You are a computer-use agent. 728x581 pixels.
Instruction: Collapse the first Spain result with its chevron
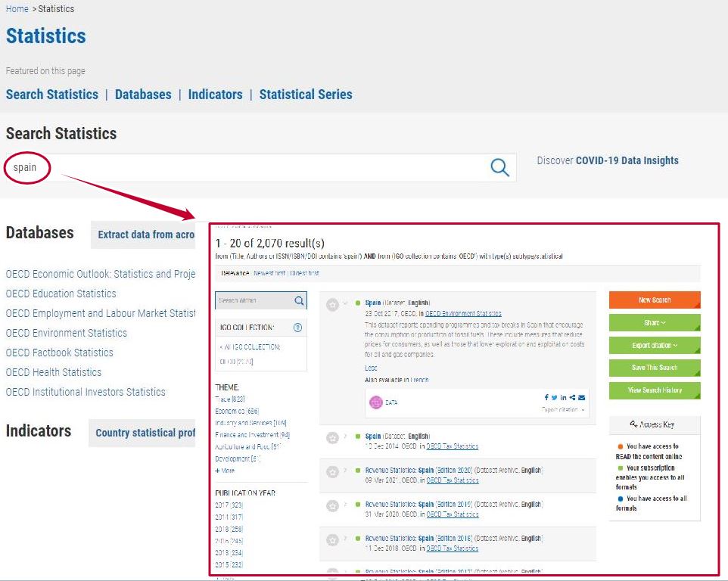tap(345, 303)
